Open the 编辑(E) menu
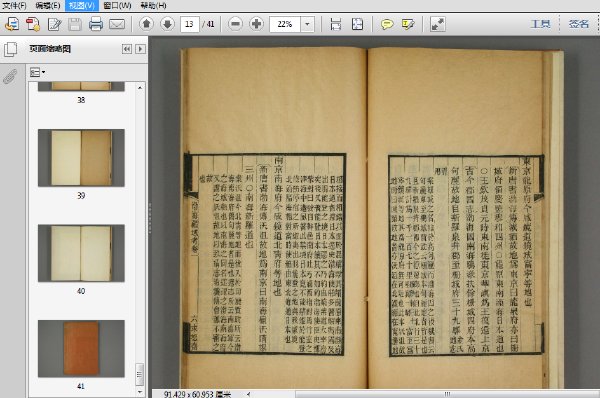The height and width of the screenshot is (398, 600). pos(48,5)
